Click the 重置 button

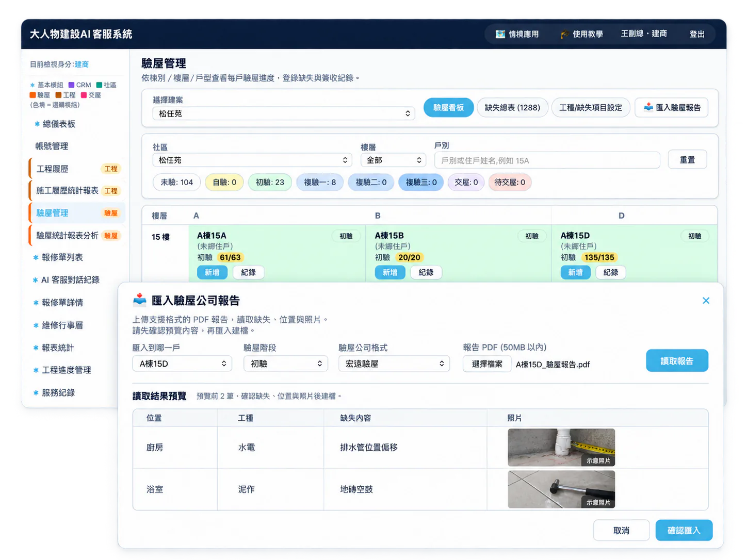687,160
